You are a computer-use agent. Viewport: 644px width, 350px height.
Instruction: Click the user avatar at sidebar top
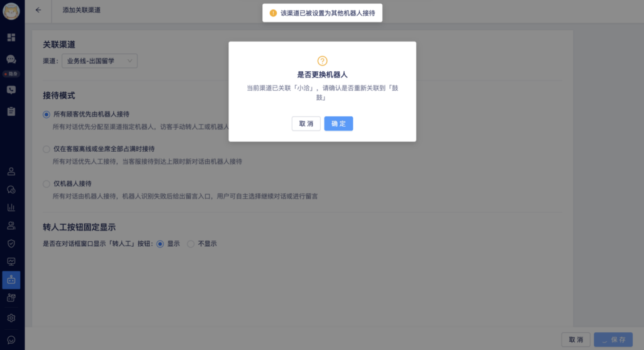pos(11,11)
